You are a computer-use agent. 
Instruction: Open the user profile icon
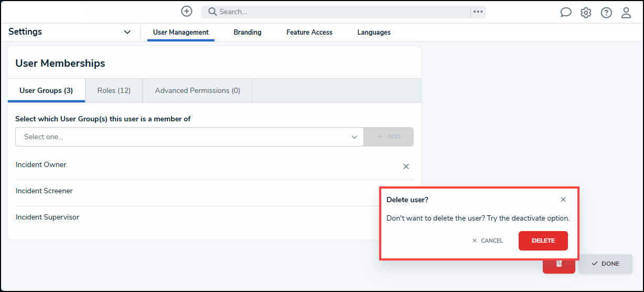pos(626,13)
